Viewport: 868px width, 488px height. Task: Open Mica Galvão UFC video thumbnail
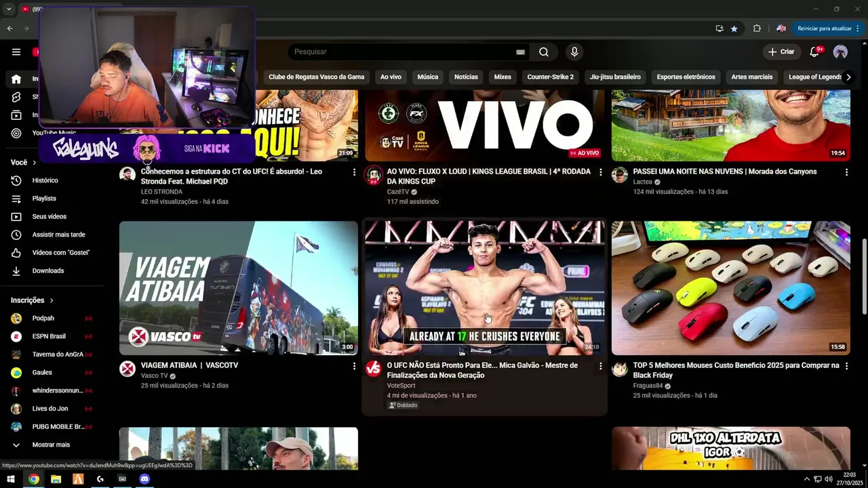coord(484,288)
